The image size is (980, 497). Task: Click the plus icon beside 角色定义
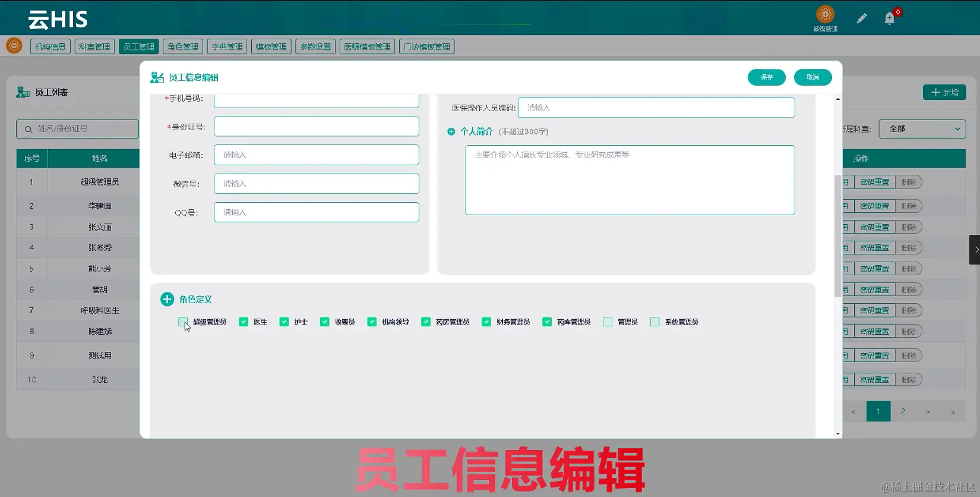tap(167, 299)
